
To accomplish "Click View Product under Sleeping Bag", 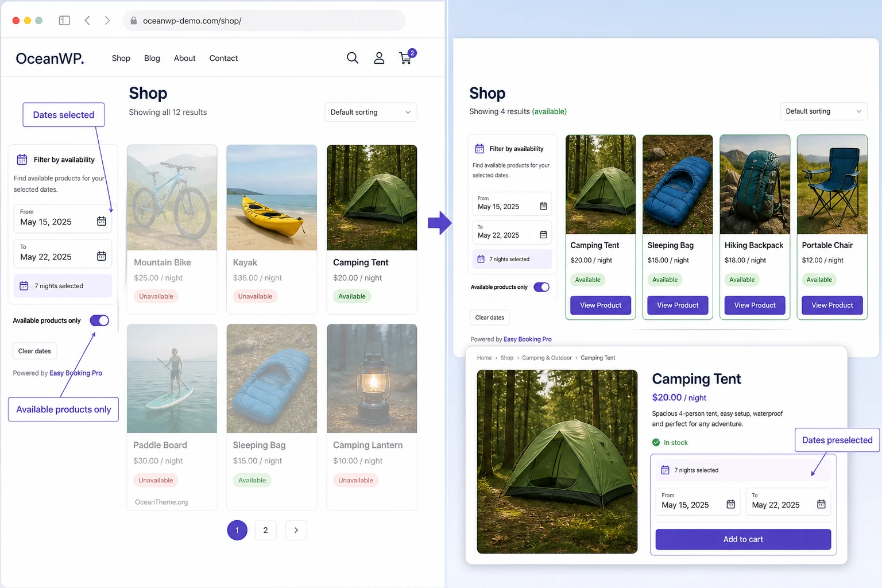I will point(678,305).
